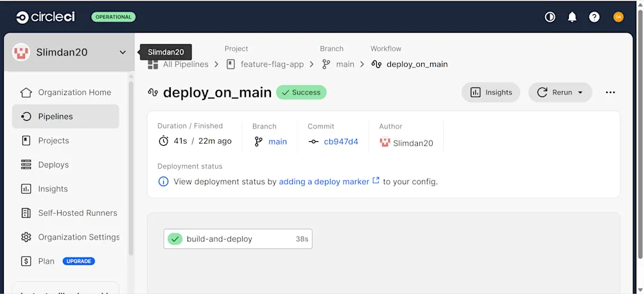Click the Slimdan20 organization avatar icon
This screenshot has height=294, width=644.
[21, 52]
